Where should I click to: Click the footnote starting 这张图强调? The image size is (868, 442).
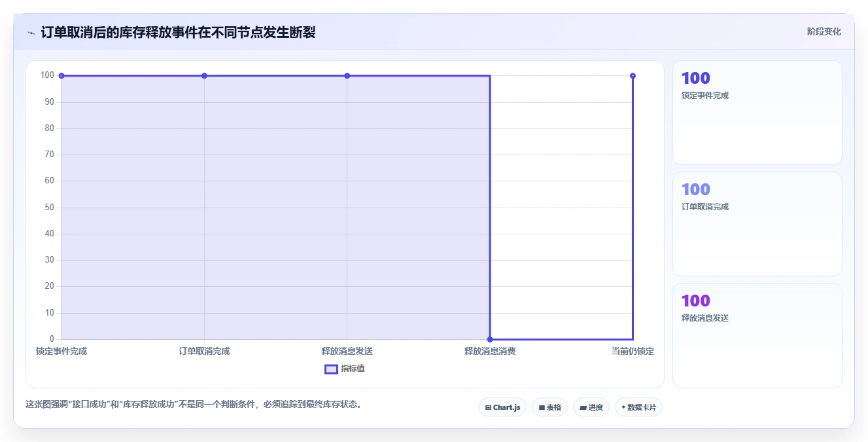[193, 405]
